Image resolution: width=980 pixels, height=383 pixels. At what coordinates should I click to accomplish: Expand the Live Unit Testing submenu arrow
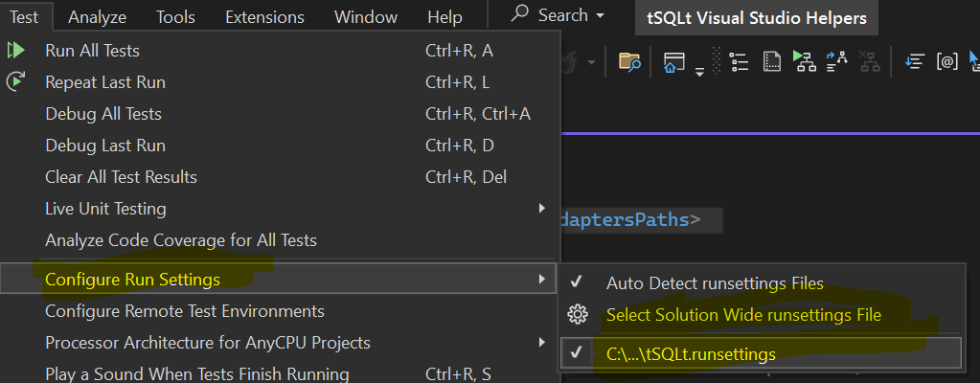[x=542, y=209]
